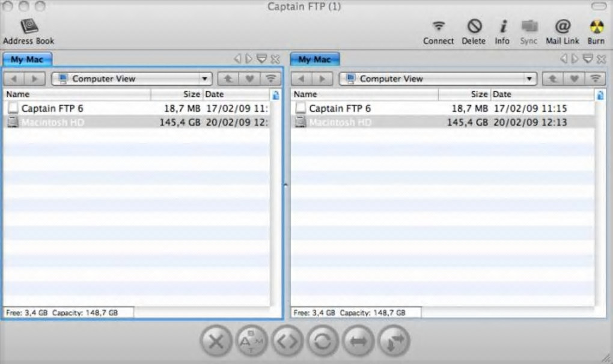The height and width of the screenshot is (364, 613).
Task: Click the round ABM transfer mode button
Action: point(251,342)
